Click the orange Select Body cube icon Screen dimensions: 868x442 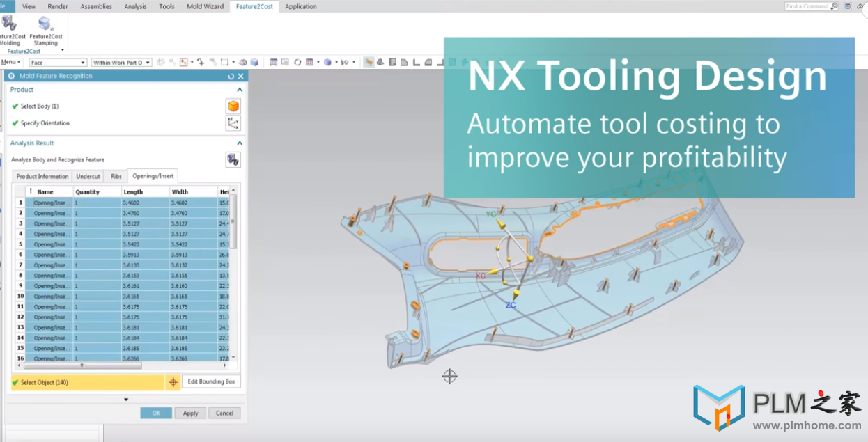233,106
